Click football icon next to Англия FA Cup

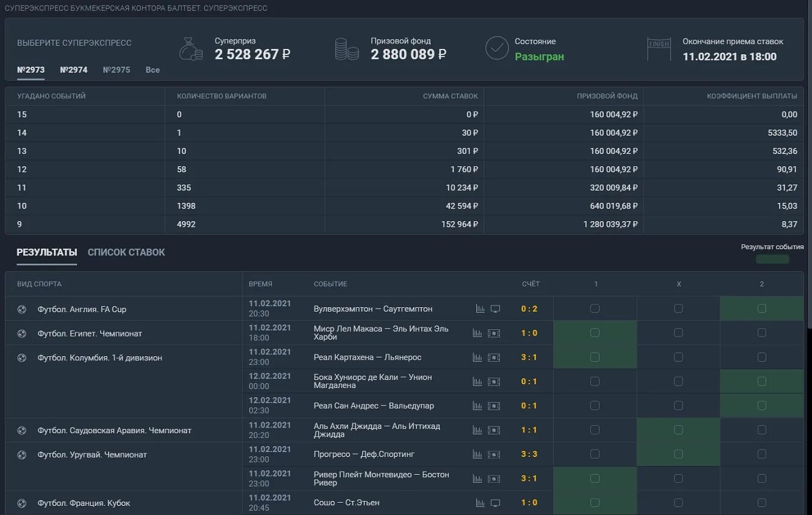[22, 309]
